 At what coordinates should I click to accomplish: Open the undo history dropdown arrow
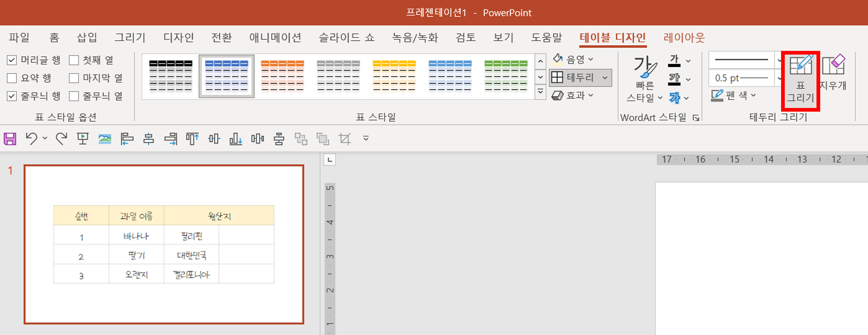pyautogui.click(x=45, y=138)
